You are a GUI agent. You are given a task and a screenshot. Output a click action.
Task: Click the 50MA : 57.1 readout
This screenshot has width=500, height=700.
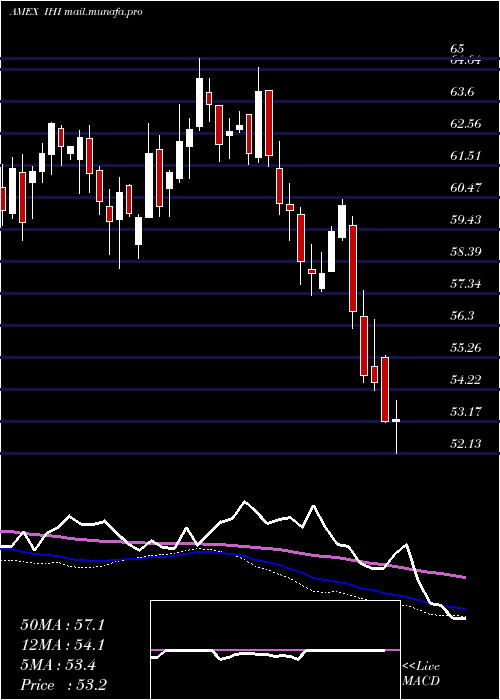pyautogui.click(x=62, y=625)
